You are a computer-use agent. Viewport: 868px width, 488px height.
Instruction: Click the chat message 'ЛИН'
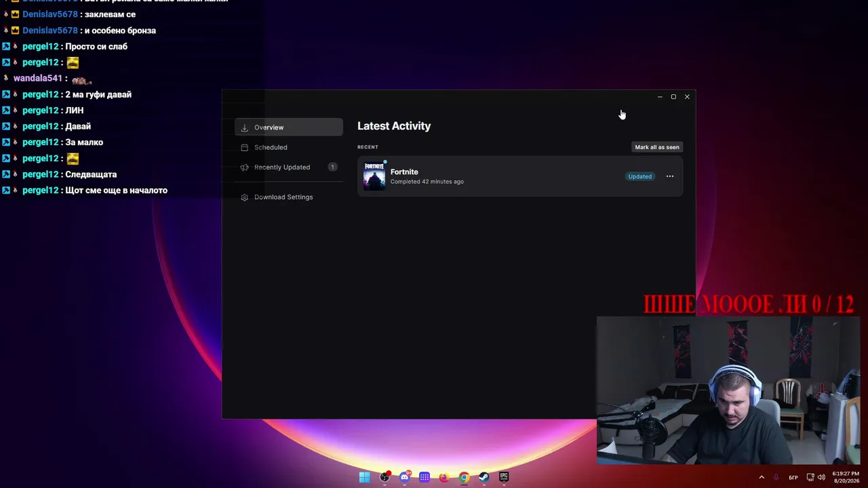75,110
